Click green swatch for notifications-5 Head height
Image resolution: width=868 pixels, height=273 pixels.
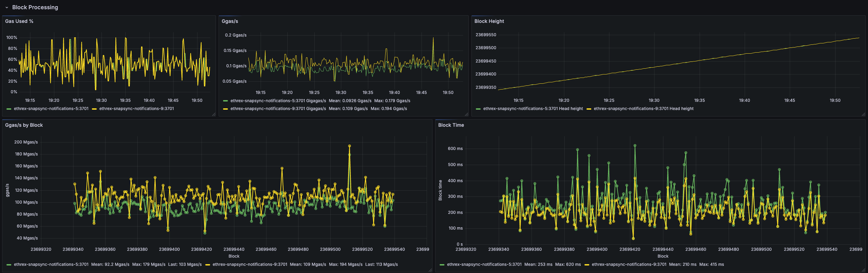pyautogui.click(x=478, y=109)
